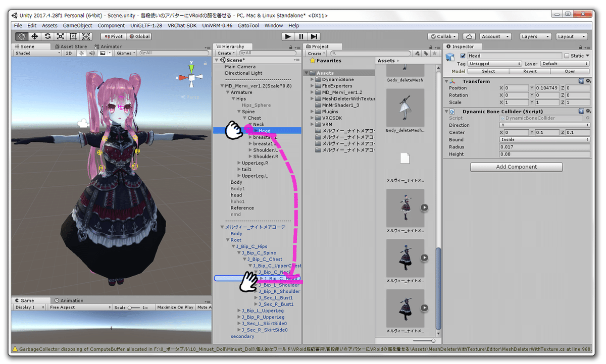Enable the Static checkbox

click(567, 56)
